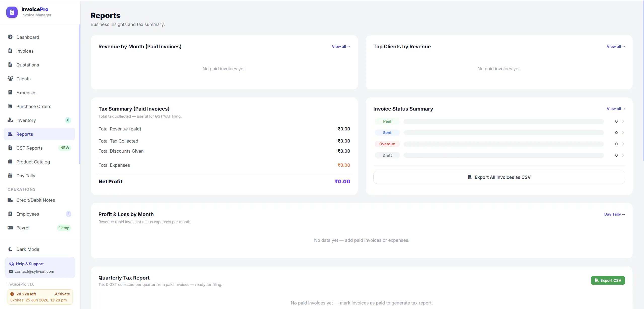Image resolution: width=644 pixels, height=309 pixels.
Task: Click the Invoices document icon
Action: tap(10, 51)
